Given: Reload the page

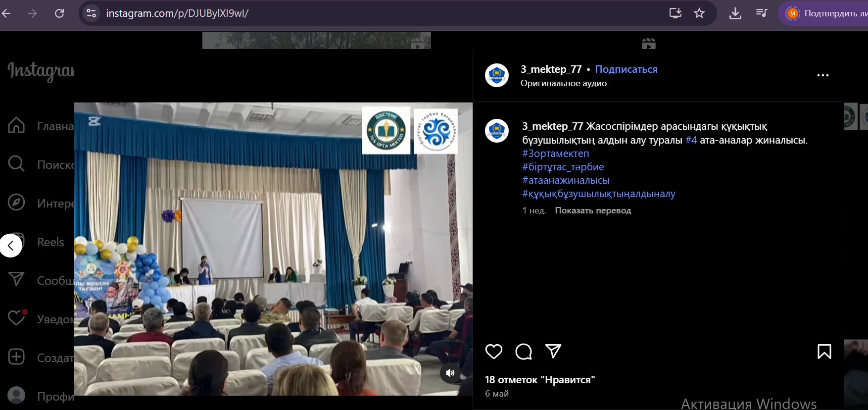Looking at the screenshot, I should (59, 13).
